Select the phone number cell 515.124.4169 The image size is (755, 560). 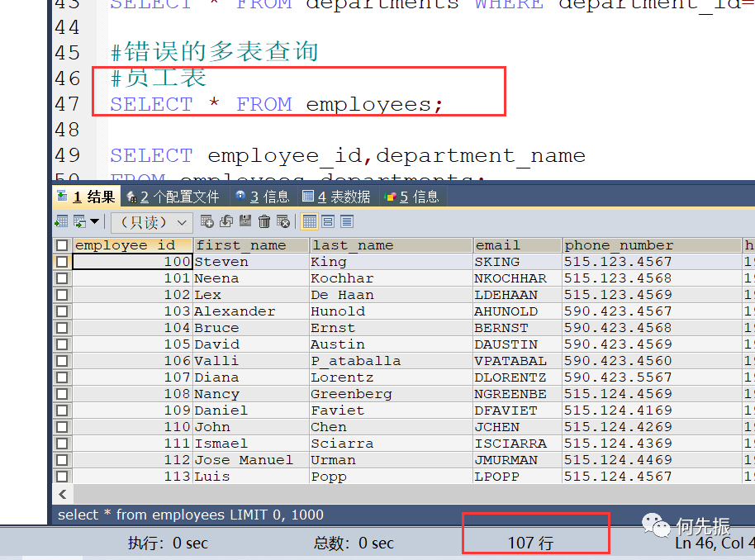point(652,411)
